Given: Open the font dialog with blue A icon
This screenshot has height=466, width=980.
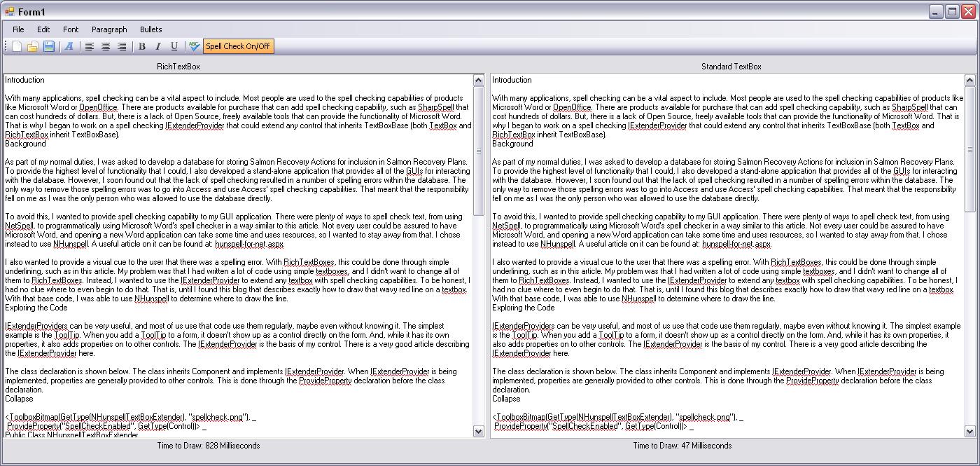Looking at the screenshot, I should pyautogui.click(x=69, y=47).
